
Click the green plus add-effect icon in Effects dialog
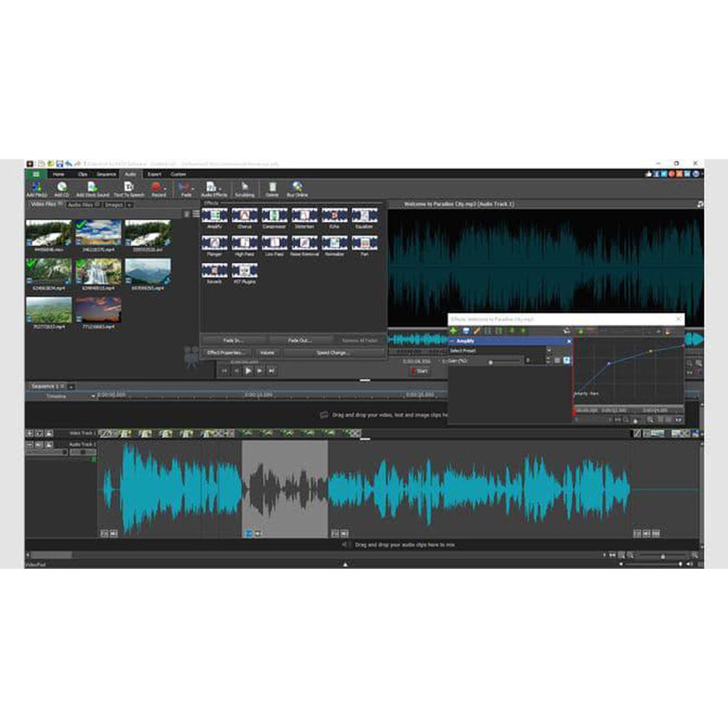pyautogui.click(x=454, y=331)
